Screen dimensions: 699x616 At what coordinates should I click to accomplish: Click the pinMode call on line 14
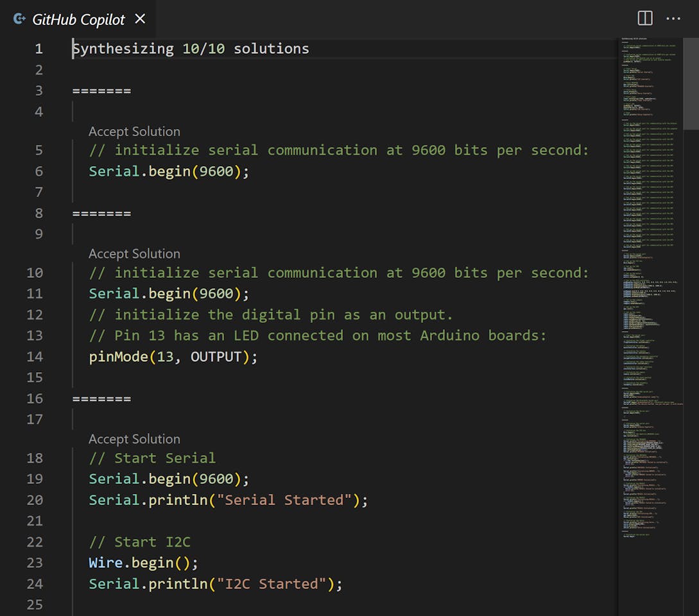118,357
